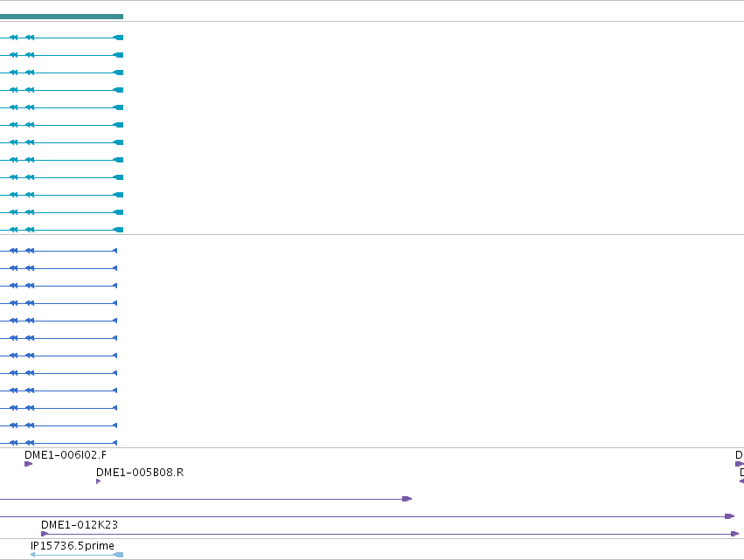Click the DME1-006I02.F feature label
Viewport: 744px width, 560px height.
tap(66, 455)
